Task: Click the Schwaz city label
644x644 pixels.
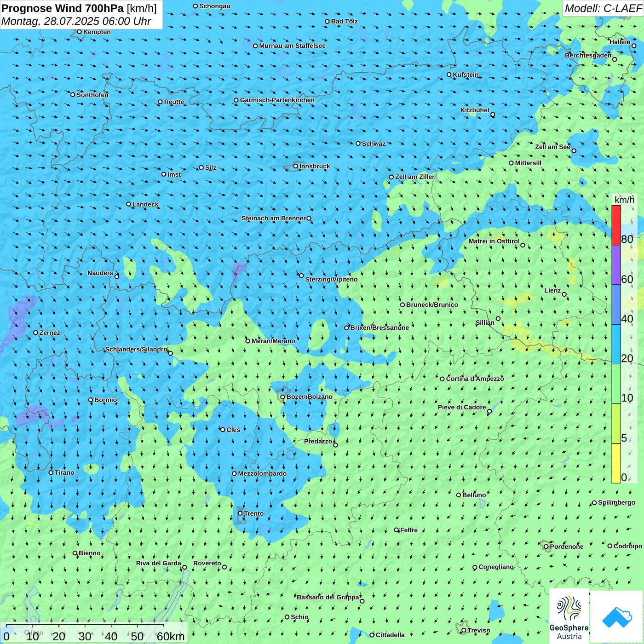Action: coord(374,144)
